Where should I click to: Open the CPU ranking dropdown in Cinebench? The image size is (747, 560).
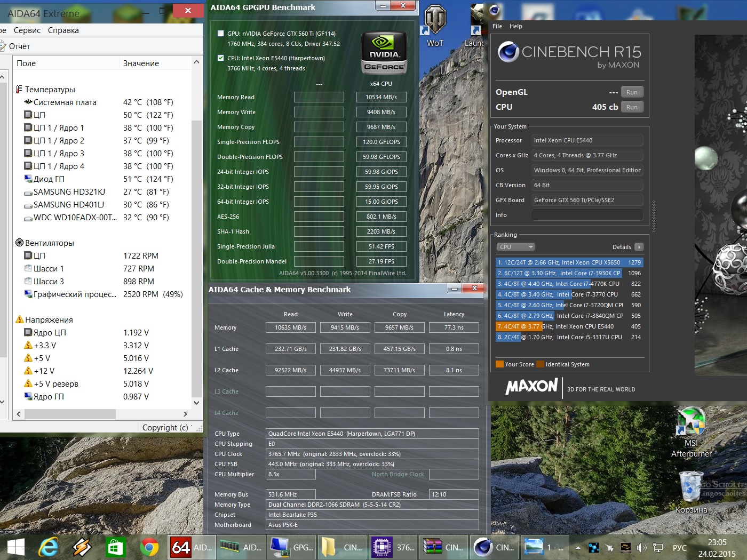[x=515, y=247]
